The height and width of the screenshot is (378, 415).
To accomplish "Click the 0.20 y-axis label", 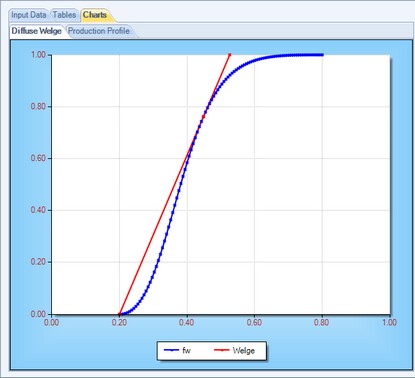I will [x=38, y=262].
